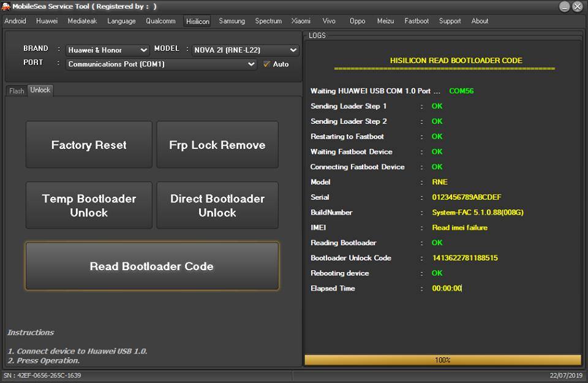Viewport: 588px width, 383px height.
Task: Click the Instructions heading
Action: (x=31, y=332)
